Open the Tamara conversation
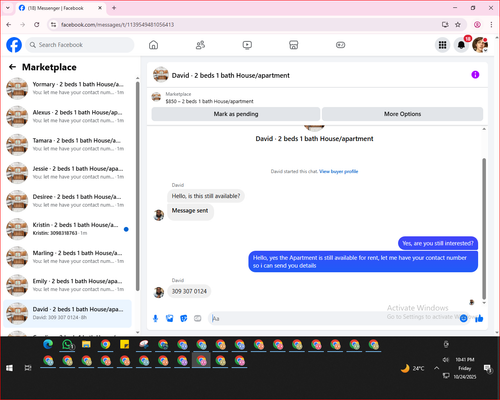Viewport: 500px width, 400px height. 68,145
